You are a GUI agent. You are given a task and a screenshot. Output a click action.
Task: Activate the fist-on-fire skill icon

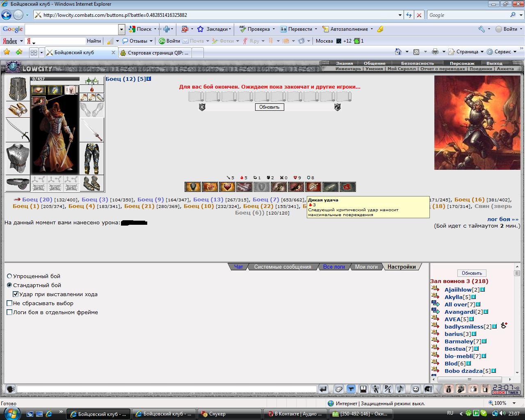coord(210,187)
